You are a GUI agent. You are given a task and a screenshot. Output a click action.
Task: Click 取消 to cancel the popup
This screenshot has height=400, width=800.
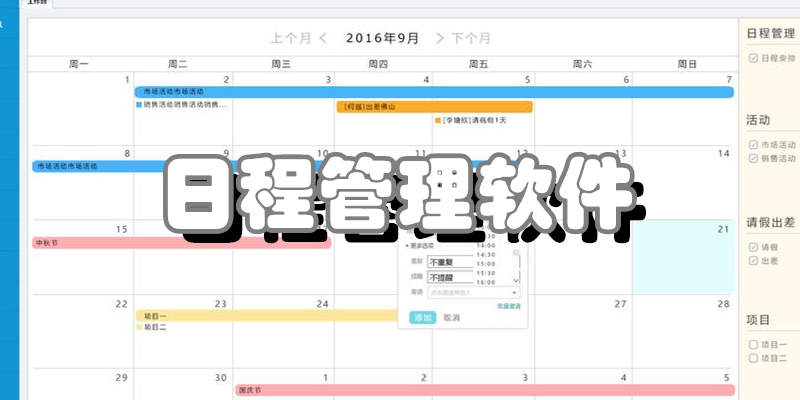(x=452, y=317)
